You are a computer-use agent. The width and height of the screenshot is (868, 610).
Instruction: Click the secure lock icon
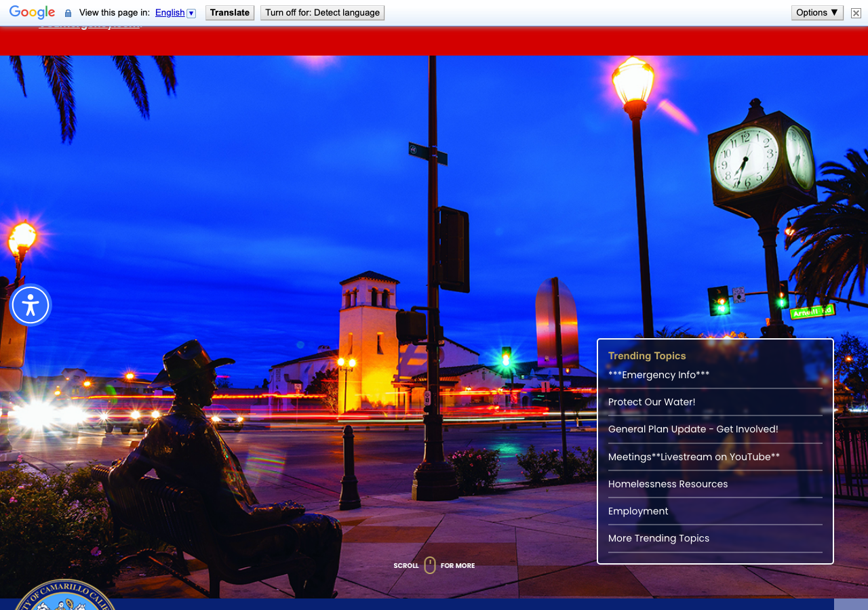click(68, 13)
